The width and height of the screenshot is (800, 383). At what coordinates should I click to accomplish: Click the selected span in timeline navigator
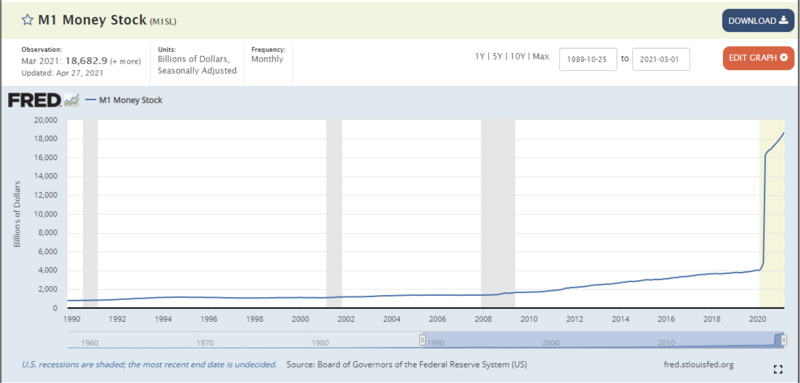point(603,340)
